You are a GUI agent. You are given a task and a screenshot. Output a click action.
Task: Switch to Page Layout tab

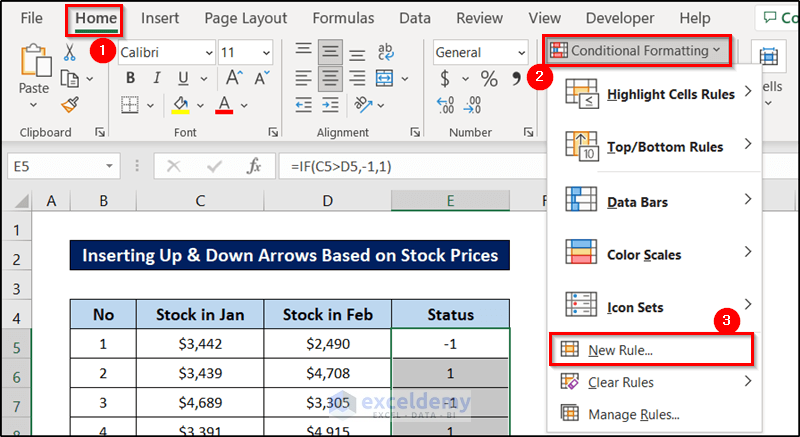coord(246,18)
